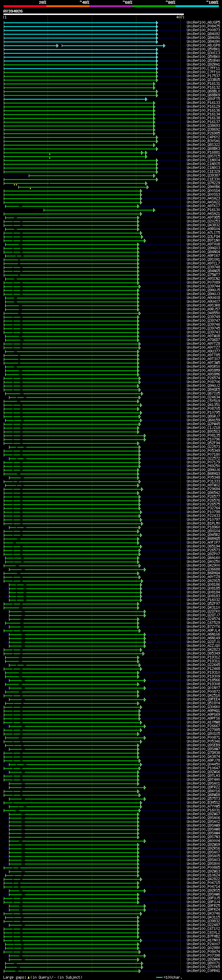
Task: Select hit UniRef100_P08706
Action: 203,382
